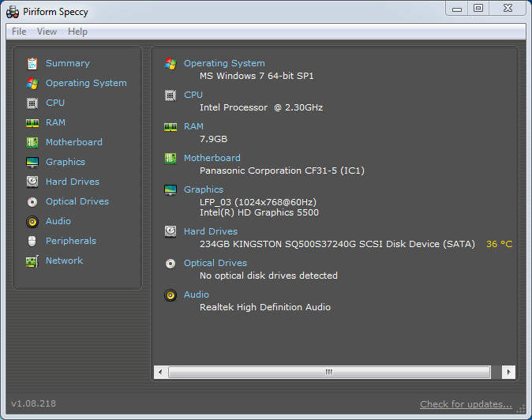Open the View menu
The height and width of the screenshot is (420, 532).
[47, 32]
